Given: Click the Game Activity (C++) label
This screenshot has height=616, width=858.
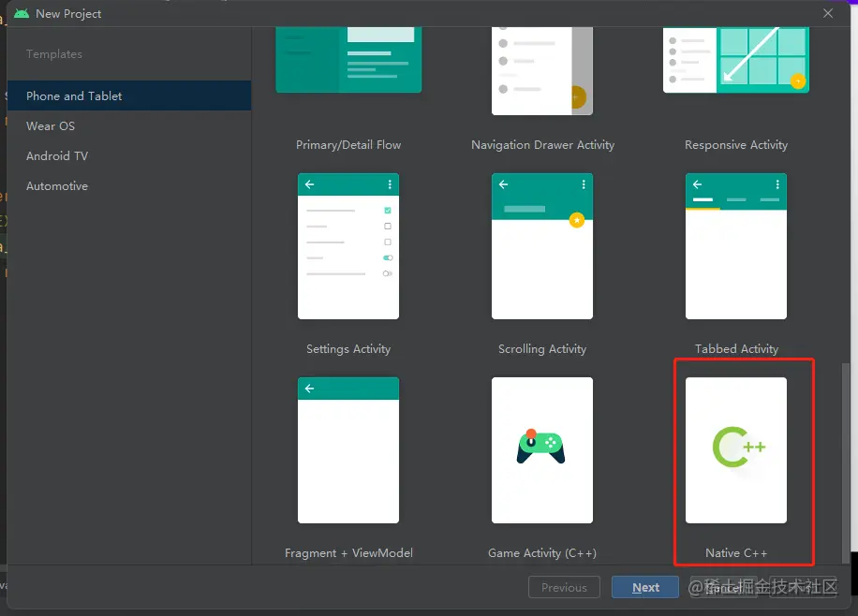Looking at the screenshot, I should [x=542, y=553].
